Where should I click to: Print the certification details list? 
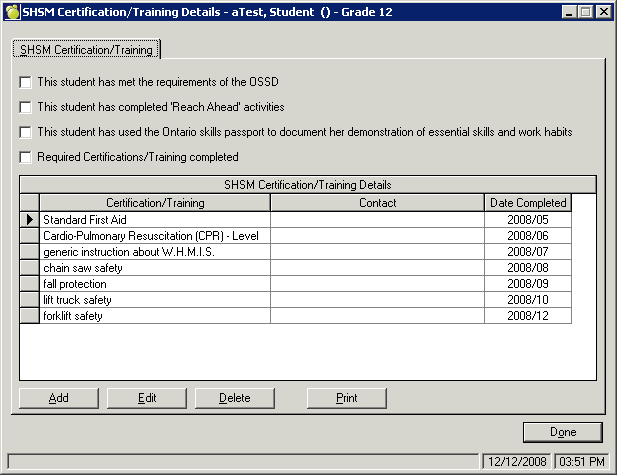tap(346, 398)
